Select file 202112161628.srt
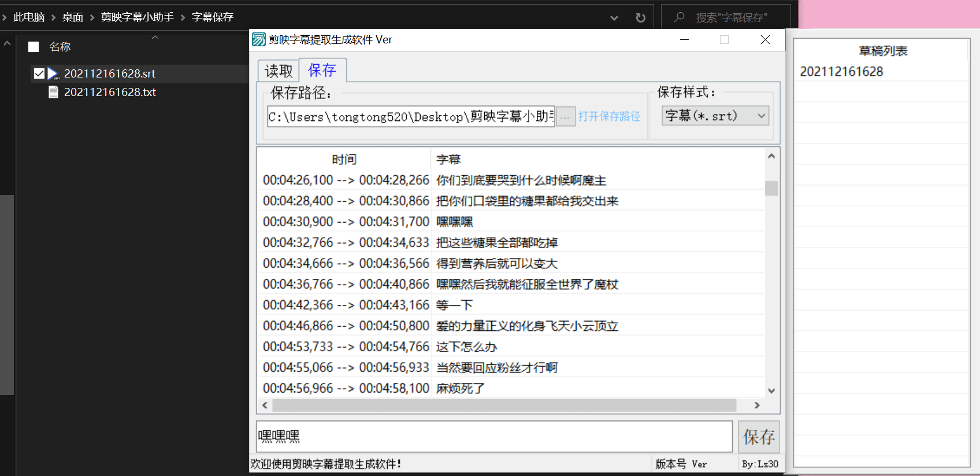The image size is (980, 476). 110,73
